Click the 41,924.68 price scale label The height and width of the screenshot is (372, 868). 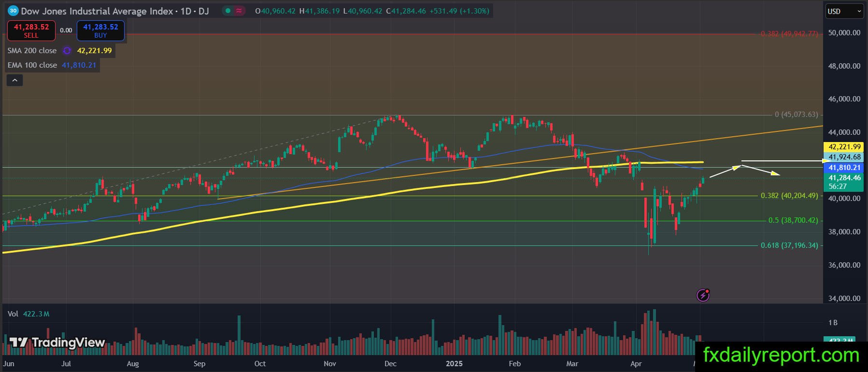(x=843, y=157)
